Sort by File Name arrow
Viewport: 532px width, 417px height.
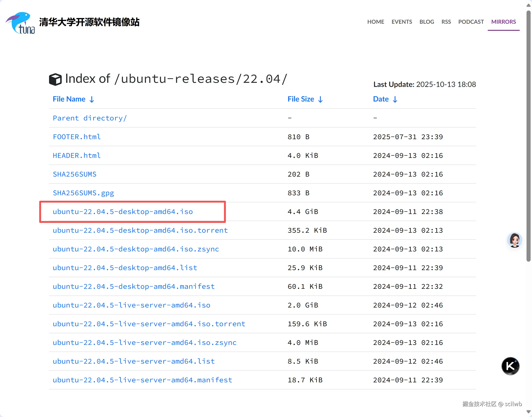pyautogui.click(x=92, y=99)
